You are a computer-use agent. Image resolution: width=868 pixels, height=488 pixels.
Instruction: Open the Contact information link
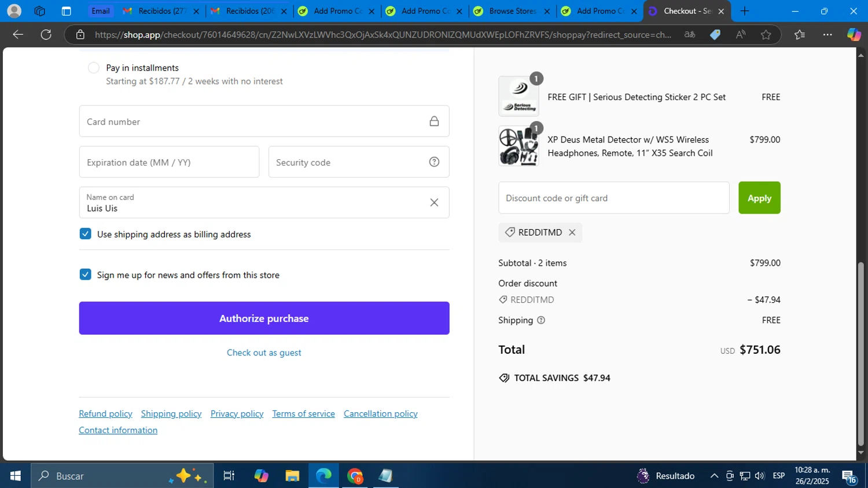click(x=118, y=430)
